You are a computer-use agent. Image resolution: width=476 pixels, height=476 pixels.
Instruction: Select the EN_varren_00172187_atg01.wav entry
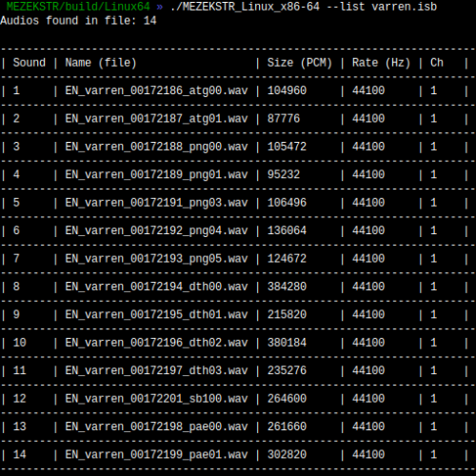(x=156, y=119)
